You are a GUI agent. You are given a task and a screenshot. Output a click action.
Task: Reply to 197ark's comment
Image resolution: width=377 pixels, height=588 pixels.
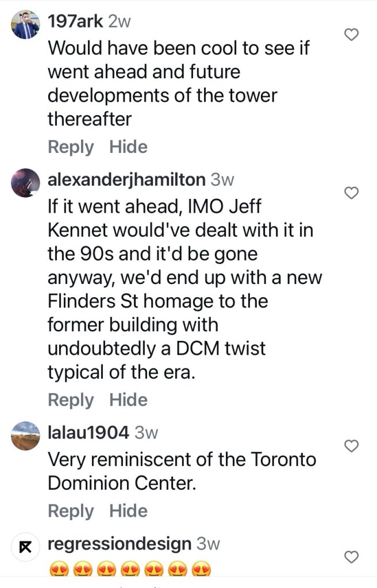pos(70,147)
